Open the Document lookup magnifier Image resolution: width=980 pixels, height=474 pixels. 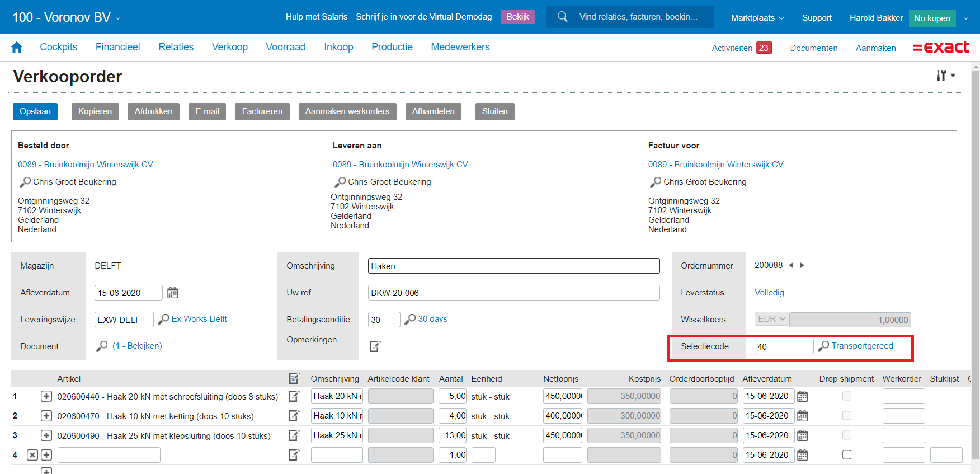[102, 346]
